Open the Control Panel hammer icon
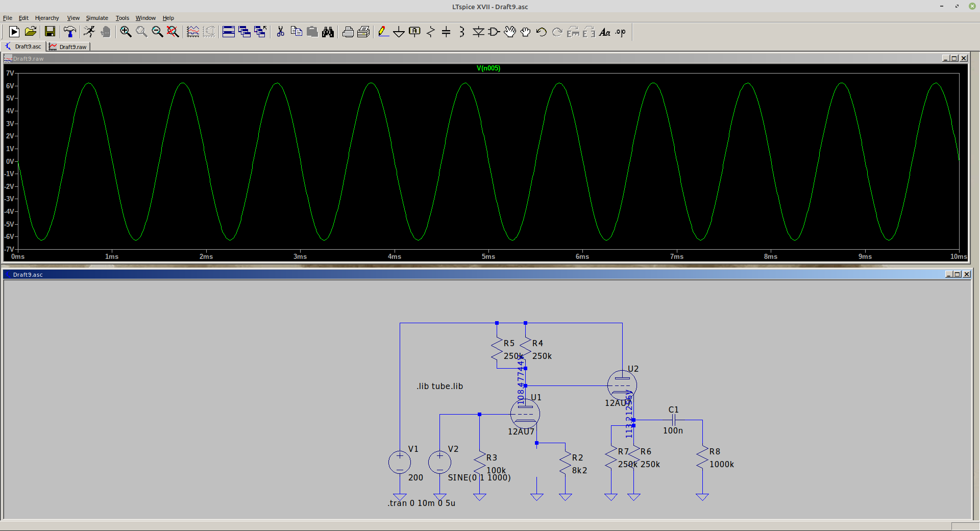This screenshot has height=531, width=980. 69,32
